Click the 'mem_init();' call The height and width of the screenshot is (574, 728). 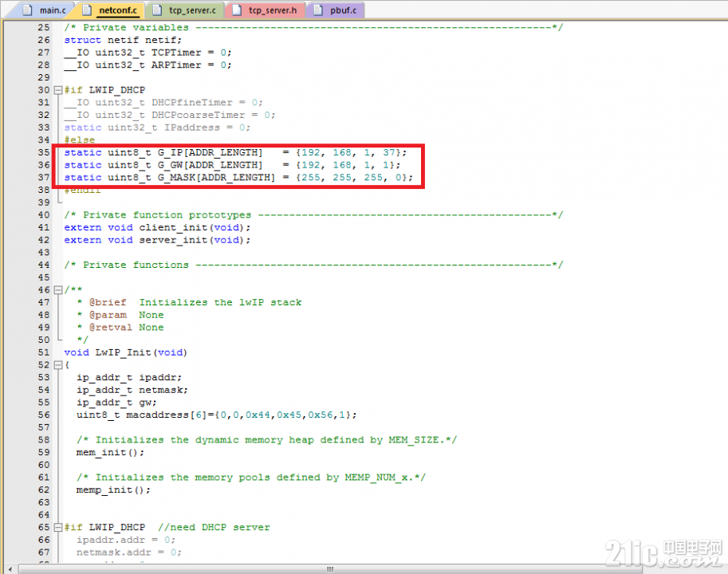click(111, 453)
